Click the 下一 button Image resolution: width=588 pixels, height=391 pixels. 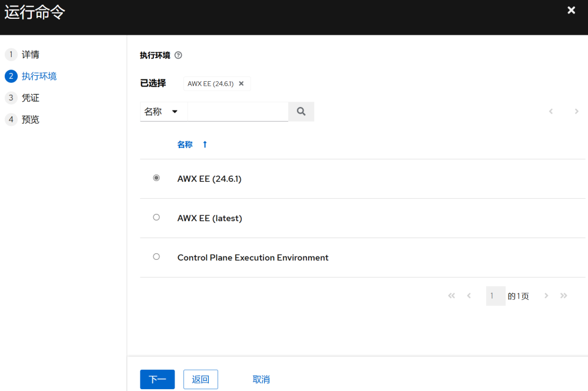click(157, 379)
